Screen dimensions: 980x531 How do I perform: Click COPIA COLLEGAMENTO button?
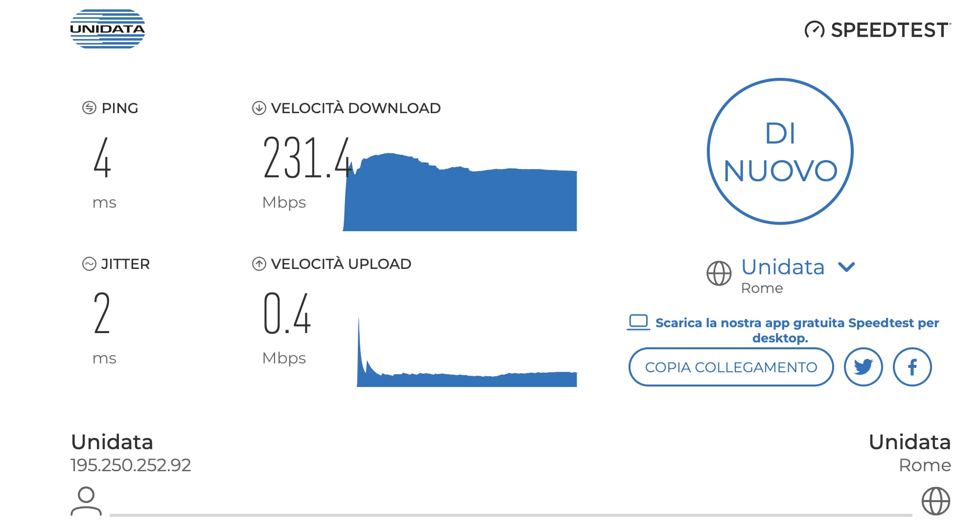tap(731, 367)
